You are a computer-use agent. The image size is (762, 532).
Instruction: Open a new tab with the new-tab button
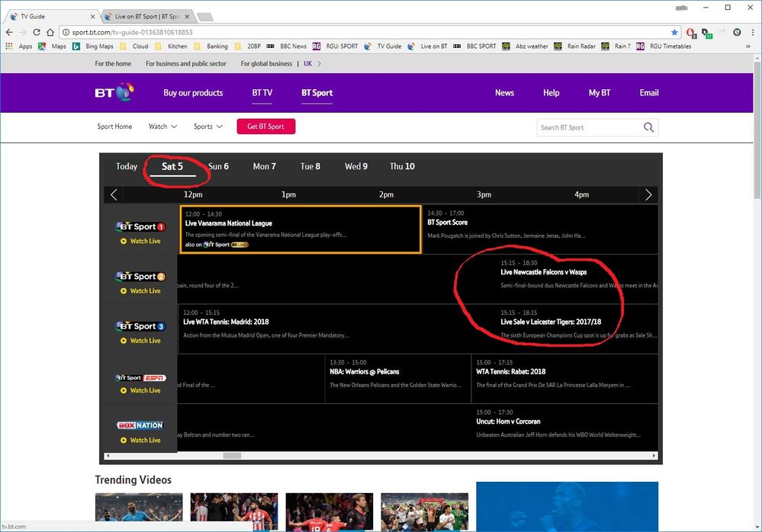click(x=204, y=17)
